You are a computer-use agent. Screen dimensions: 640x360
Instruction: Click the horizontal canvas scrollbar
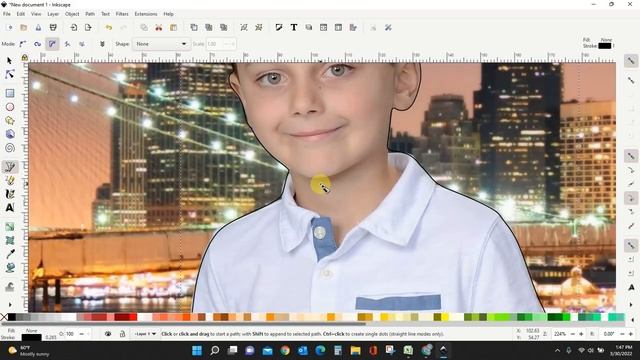pyautogui.click(x=184, y=324)
